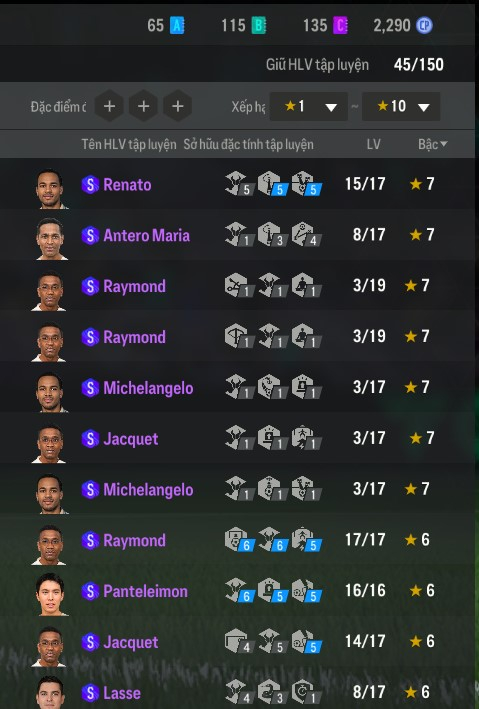This screenshot has width=479, height=709.
Task: Click the Tên HLV tập luyện column header
Action: 129,144
